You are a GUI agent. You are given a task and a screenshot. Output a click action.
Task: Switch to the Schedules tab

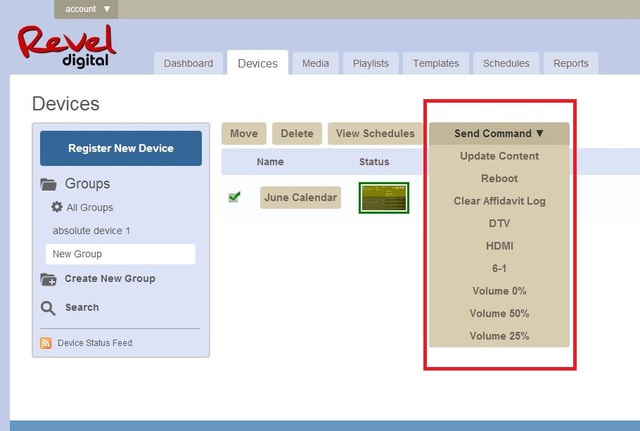(x=506, y=63)
